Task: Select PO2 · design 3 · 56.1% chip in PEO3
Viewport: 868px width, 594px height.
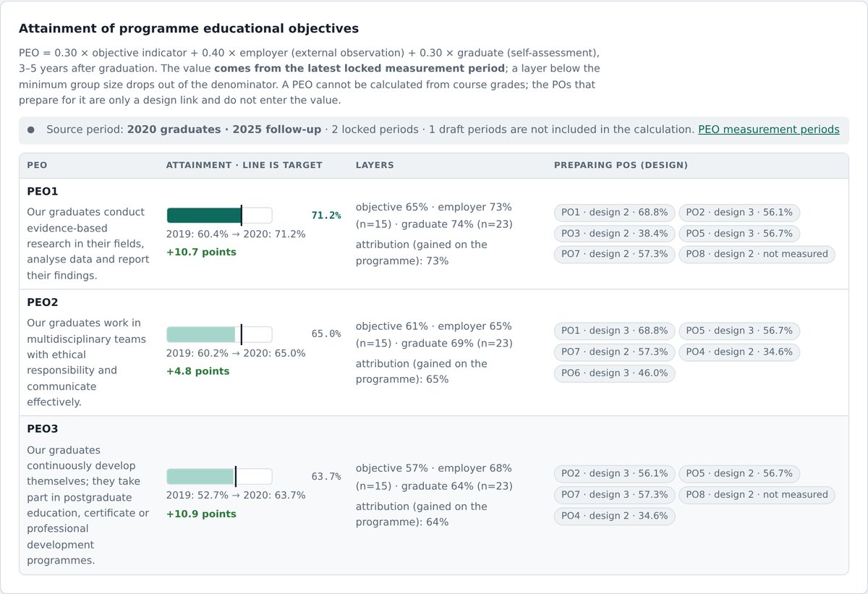Action: pos(615,474)
